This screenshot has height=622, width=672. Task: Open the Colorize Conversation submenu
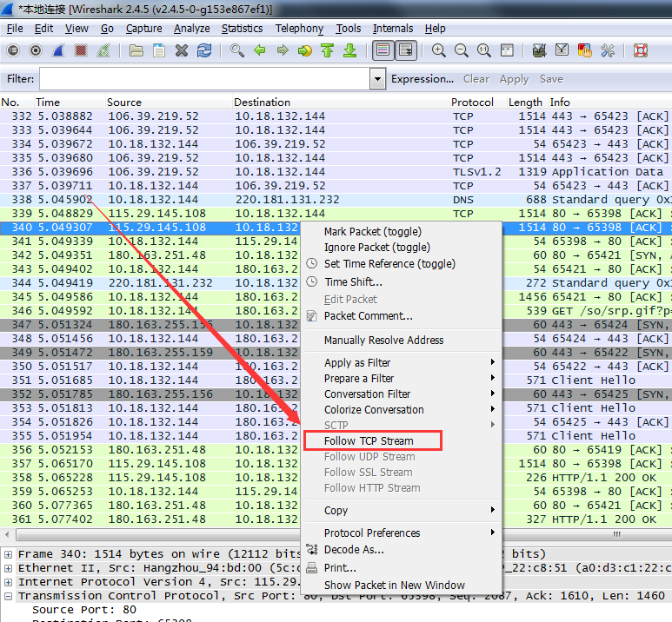[403, 409]
